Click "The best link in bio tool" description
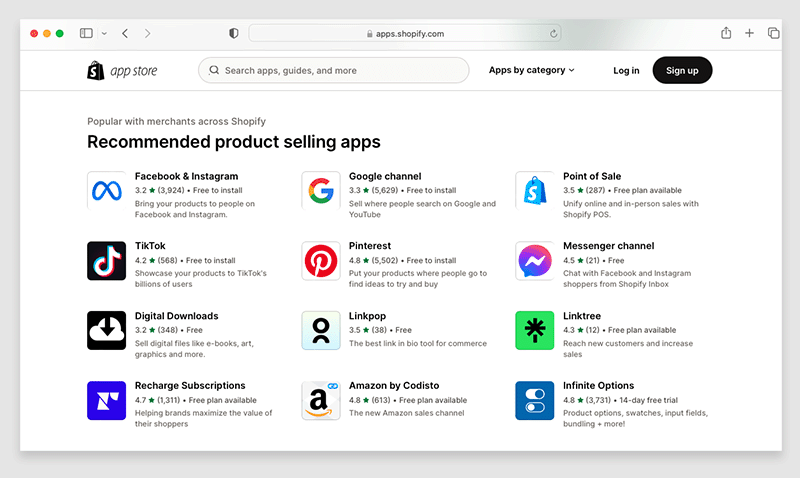The height and width of the screenshot is (478, 800). tap(418, 343)
